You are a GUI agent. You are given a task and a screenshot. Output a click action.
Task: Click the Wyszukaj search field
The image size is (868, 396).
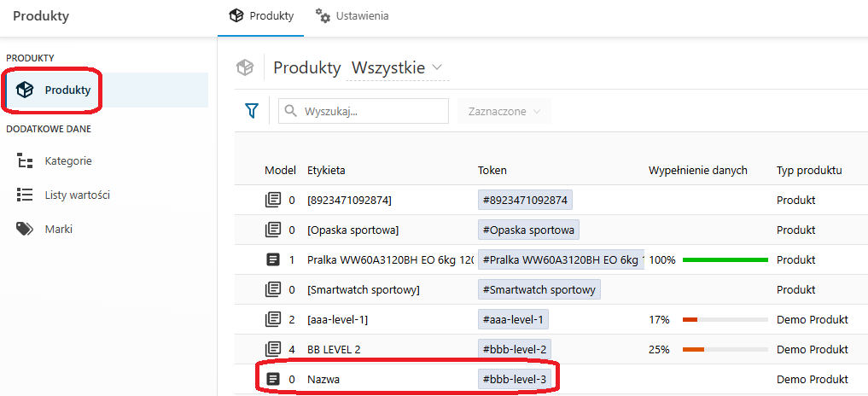coord(364,111)
